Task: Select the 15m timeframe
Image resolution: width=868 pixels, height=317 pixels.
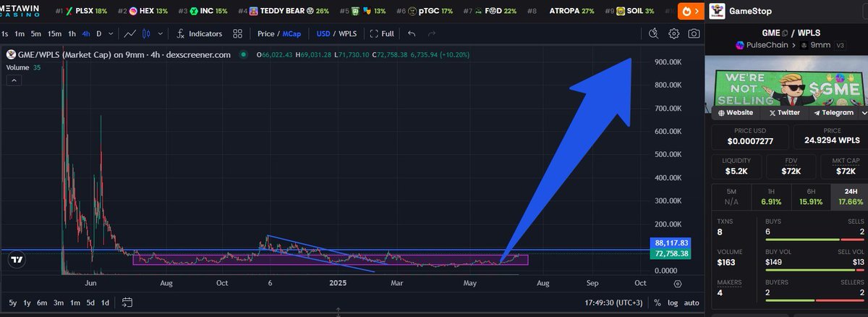Action: 55,34
